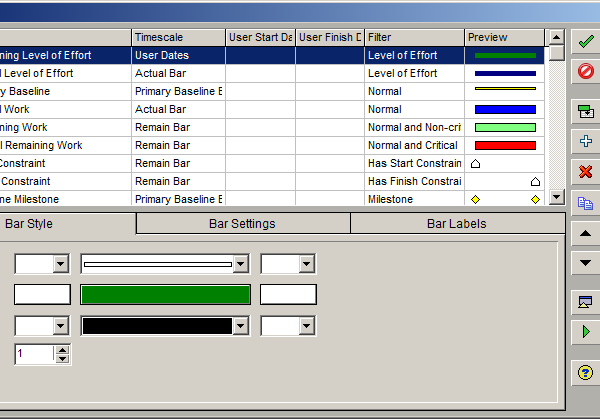The width and height of the screenshot is (600, 419).
Task: Click the row number field showing 1
Action: coord(34,354)
